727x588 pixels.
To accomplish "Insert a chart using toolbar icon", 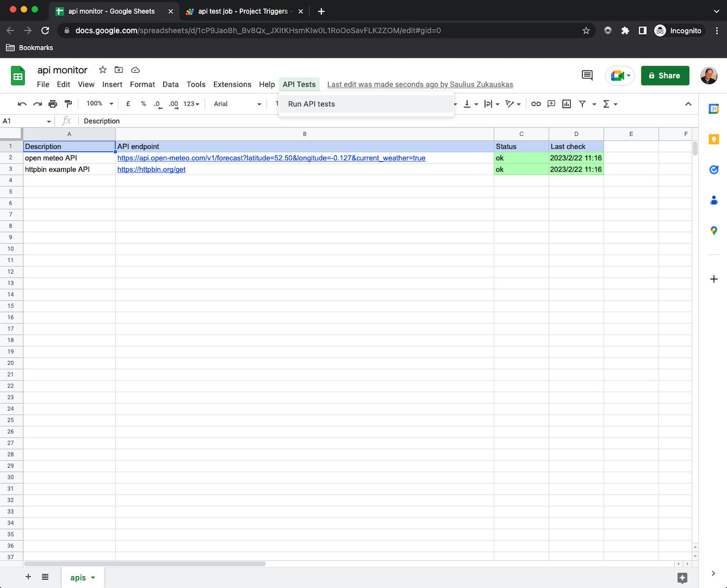I will [x=567, y=104].
